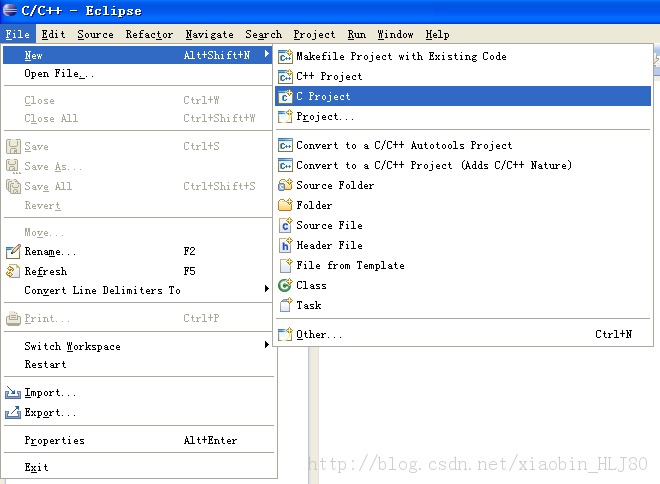Click the Rename pencil icon
Screen dimensions: 660x484
[13, 251]
